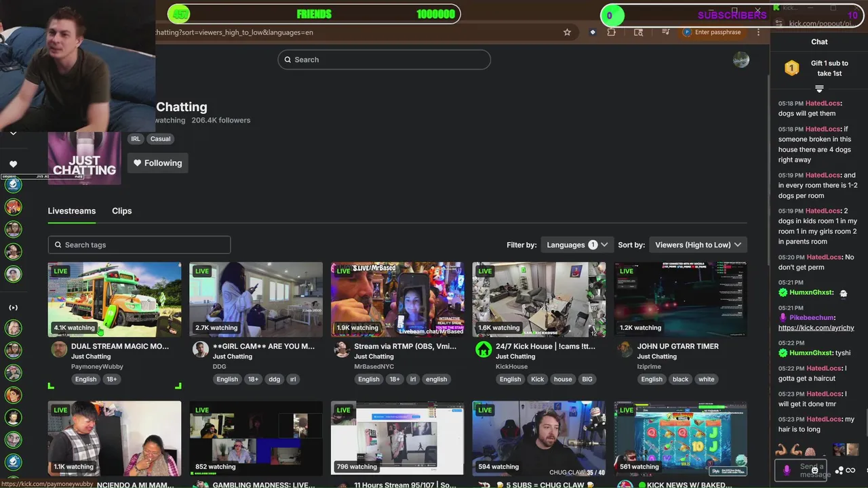868x488 pixels.
Task: Insert the brain emote from the quick bar
Action: click(810, 450)
